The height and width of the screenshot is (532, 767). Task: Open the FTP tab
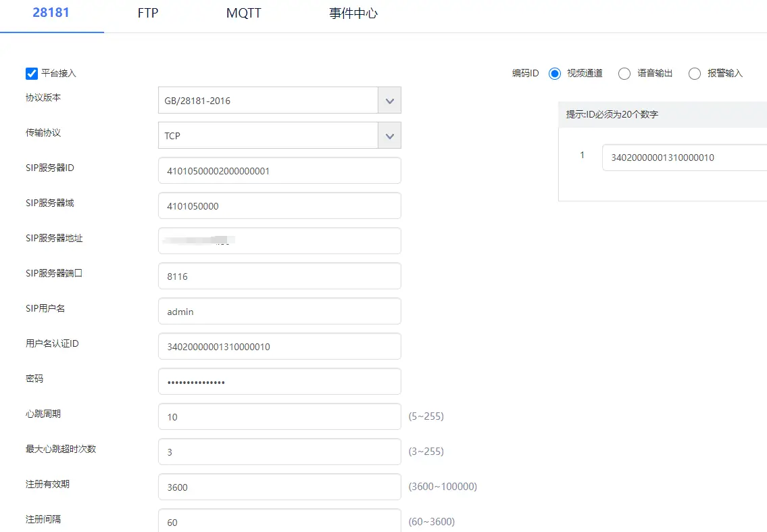pos(148,14)
